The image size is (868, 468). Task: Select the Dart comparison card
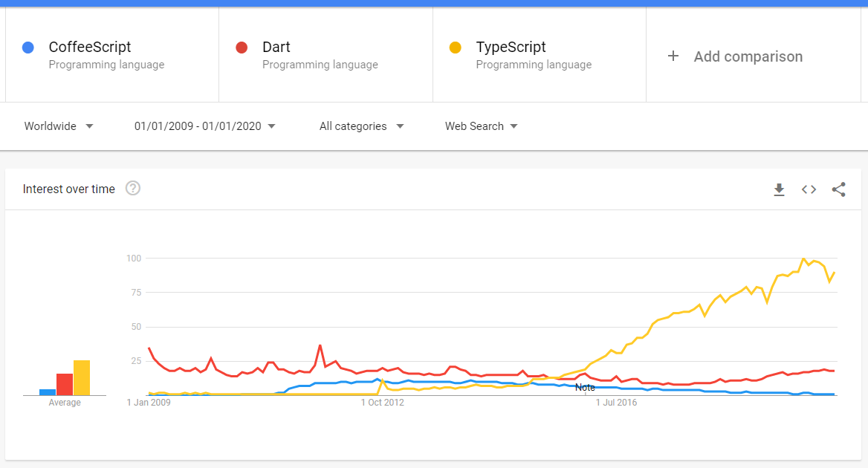point(325,54)
